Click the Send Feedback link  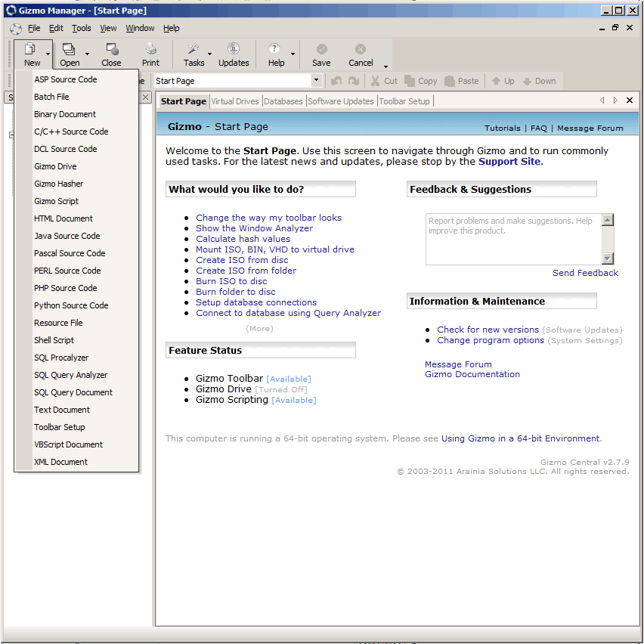585,273
